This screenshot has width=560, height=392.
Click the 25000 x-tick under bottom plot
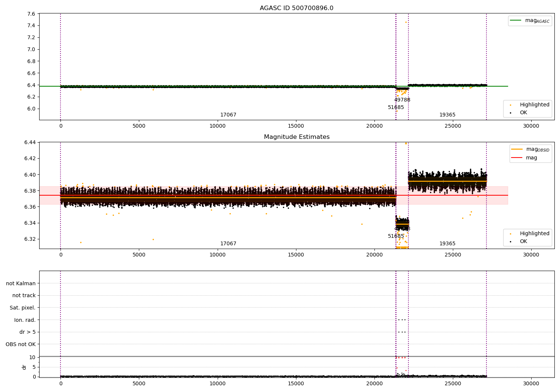pos(453,384)
